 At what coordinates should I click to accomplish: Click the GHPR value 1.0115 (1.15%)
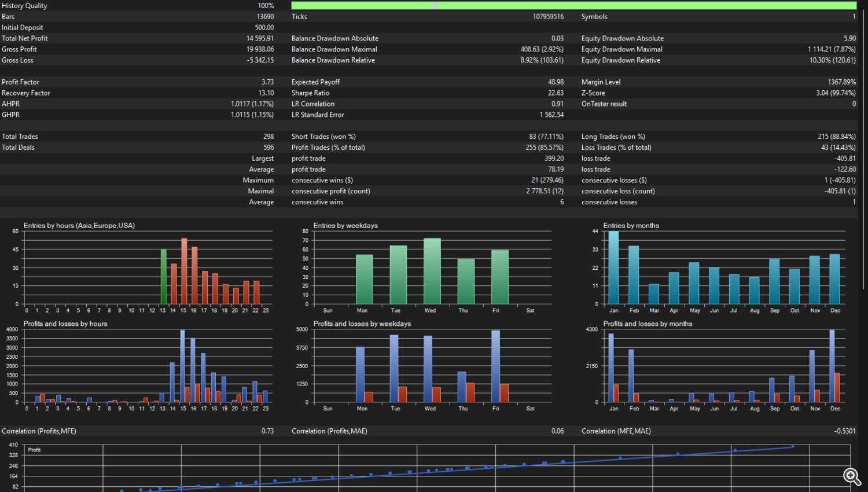[x=252, y=115]
